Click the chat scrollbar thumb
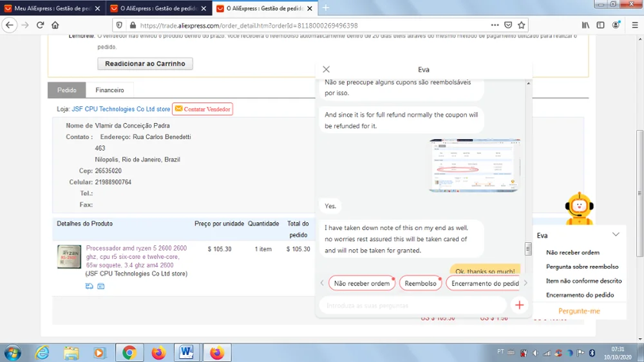Screen dimensions: 644x362 (x=528, y=249)
